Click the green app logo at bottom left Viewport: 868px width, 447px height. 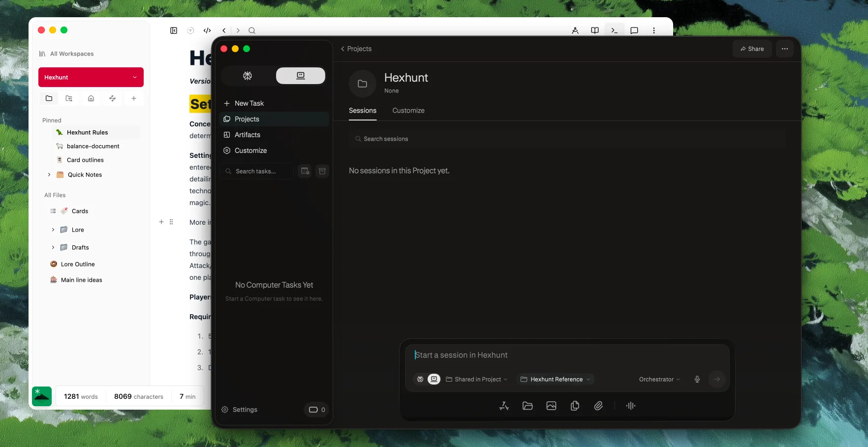(42, 396)
